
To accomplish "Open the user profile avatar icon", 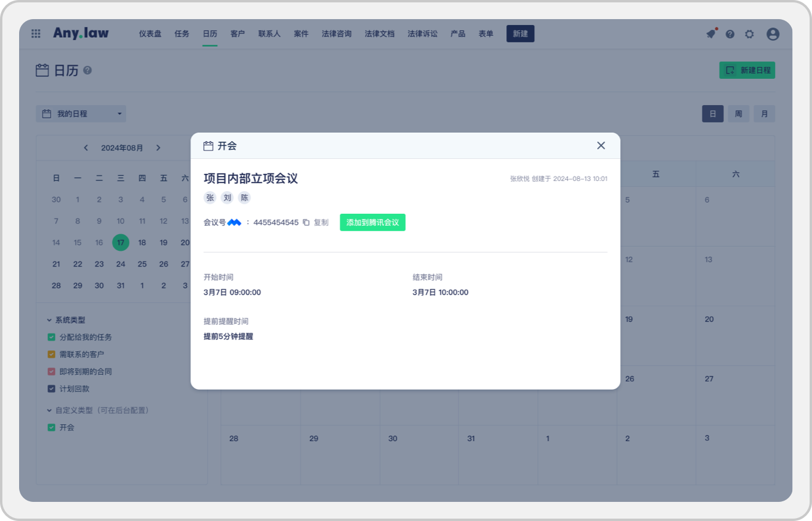I will (x=773, y=34).
